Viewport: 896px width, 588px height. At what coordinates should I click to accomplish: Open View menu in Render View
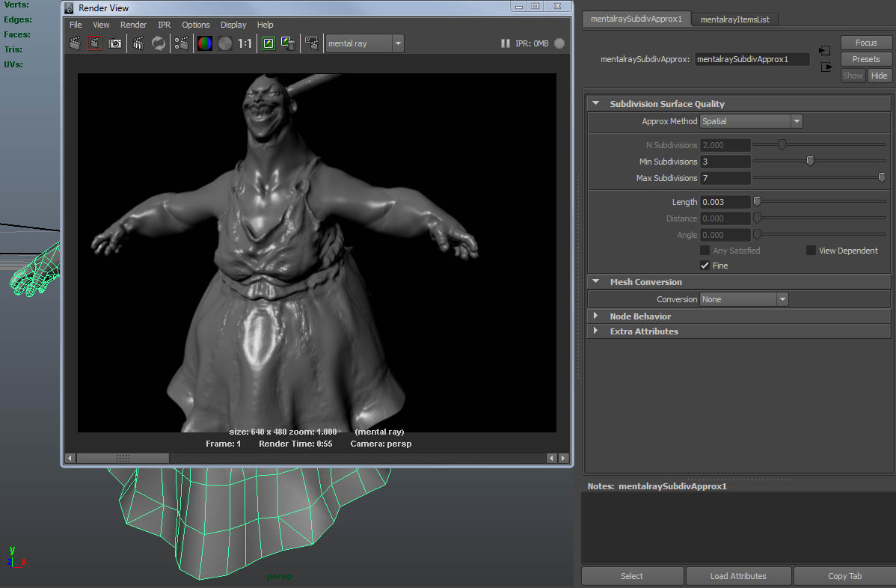pyautogui.click(x=101, y=25)
